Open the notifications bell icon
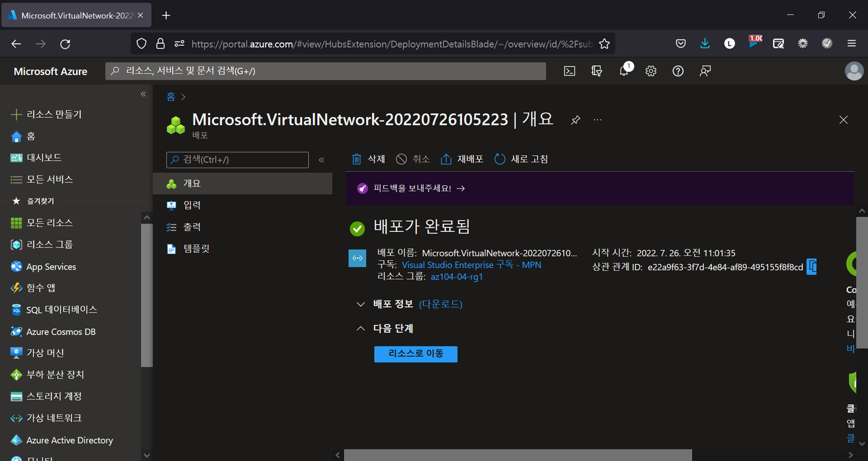Screen dimensions: 868x461 (x=625, y=70)
